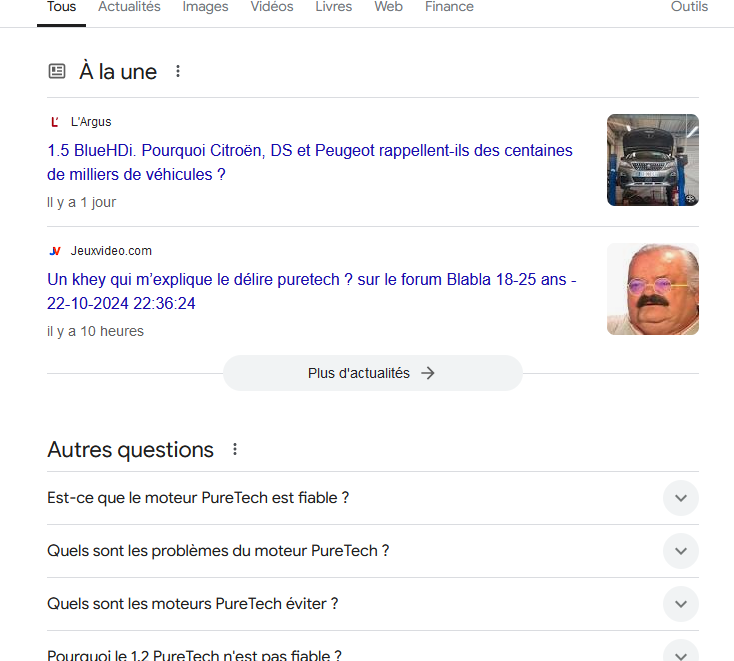Image resolution: width=734 pixels, height=661 pixels.
Task: Click the L'Argus favicon
Action: coord(55,122)
